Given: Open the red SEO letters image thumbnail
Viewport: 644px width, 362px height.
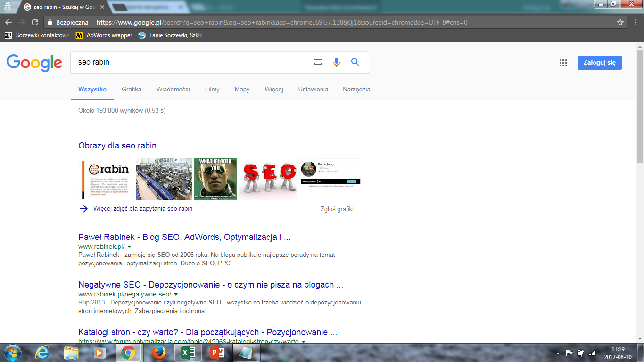Looking at the screenshot, I should pyautogui.click(x=268, y=179).
